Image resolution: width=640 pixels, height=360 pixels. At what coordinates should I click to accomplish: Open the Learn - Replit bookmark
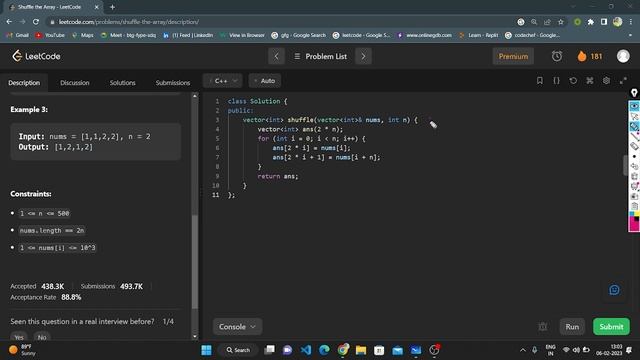[478, 35]
